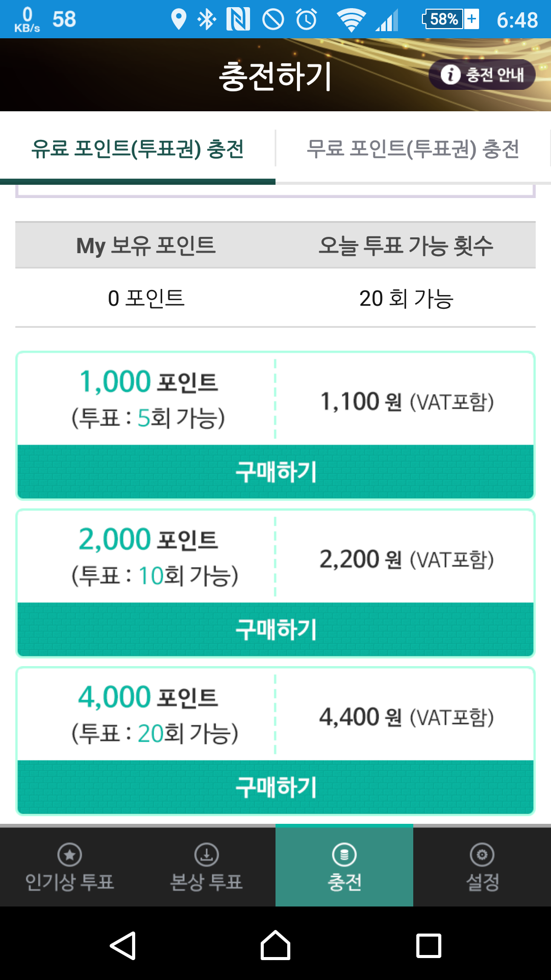
Task: Tap the My 보유 포인트 header
Action: coord(146,246)
